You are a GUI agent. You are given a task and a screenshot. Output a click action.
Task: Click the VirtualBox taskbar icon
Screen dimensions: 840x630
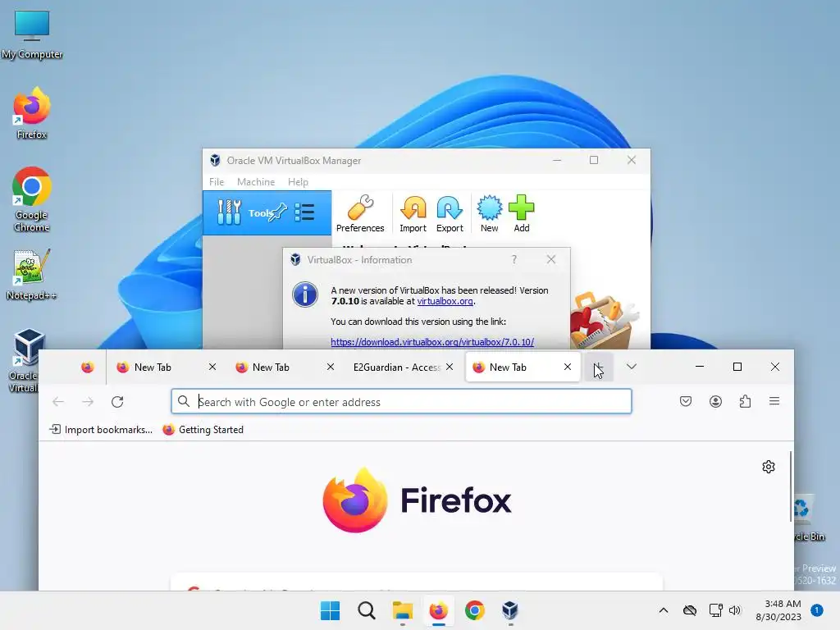(510, 610)
